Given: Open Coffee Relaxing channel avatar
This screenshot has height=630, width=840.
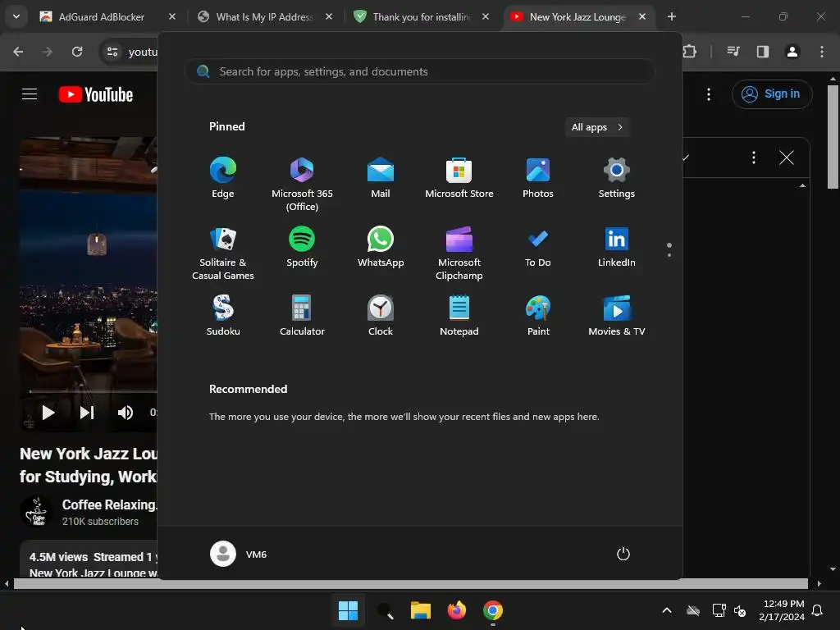Looking at the screenshot, I should click(36, 512).
